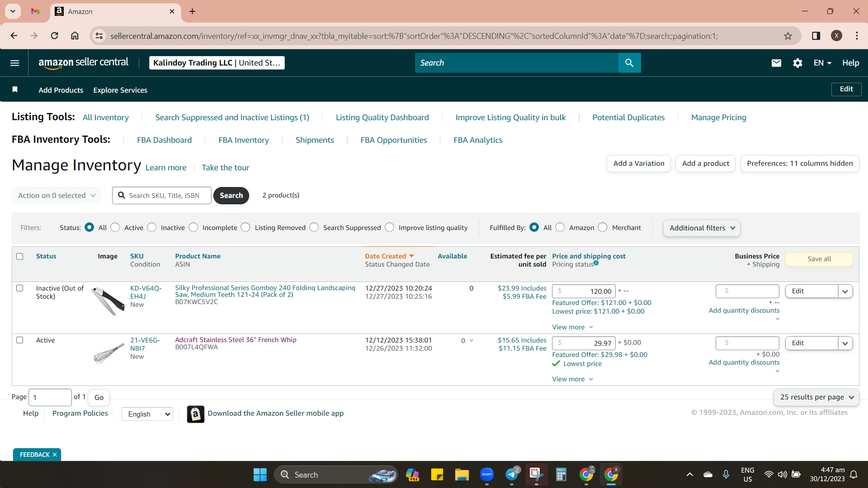Open Telegram from the taskbar
The width and height of the screenshot is (868, 488).
512,474
